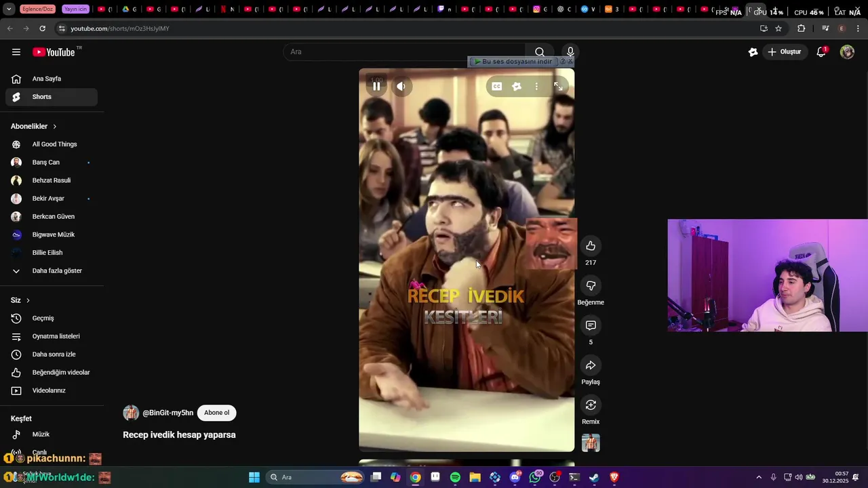Subscribe with the Abone ol button
This screenshot has width=868, height=488.
point(216,413)
